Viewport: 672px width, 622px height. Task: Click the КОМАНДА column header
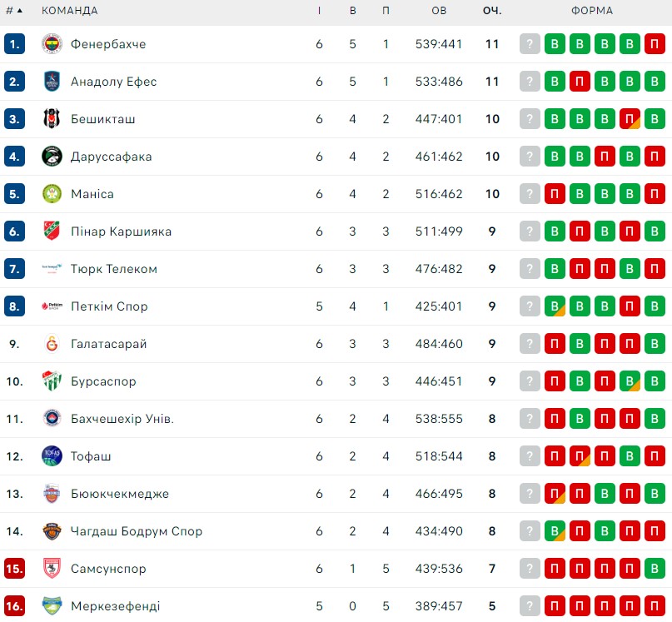(x=69, y=11)
